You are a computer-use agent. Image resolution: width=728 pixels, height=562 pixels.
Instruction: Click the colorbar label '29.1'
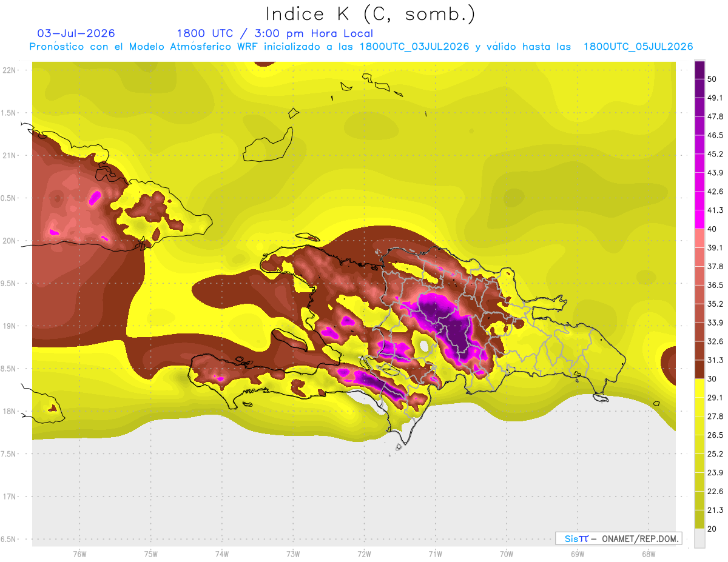pos(715,398)
